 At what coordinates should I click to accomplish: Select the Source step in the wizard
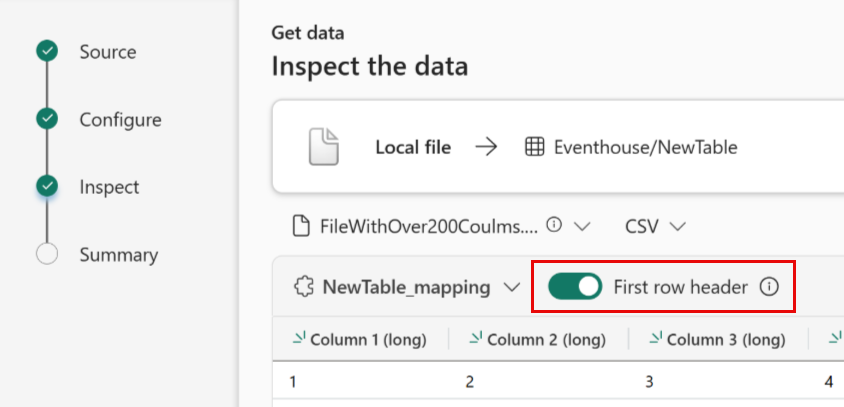click(x=108, y=52)
